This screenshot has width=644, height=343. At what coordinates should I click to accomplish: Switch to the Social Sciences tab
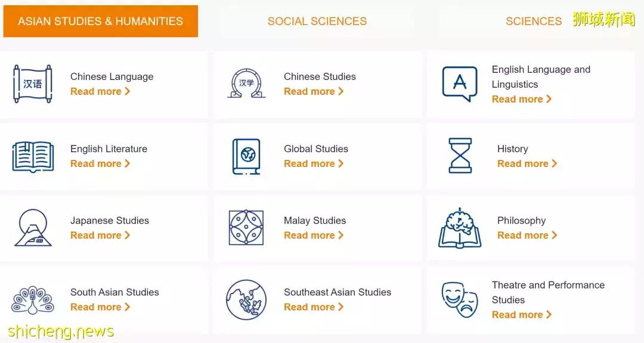(x=317, y=21)
